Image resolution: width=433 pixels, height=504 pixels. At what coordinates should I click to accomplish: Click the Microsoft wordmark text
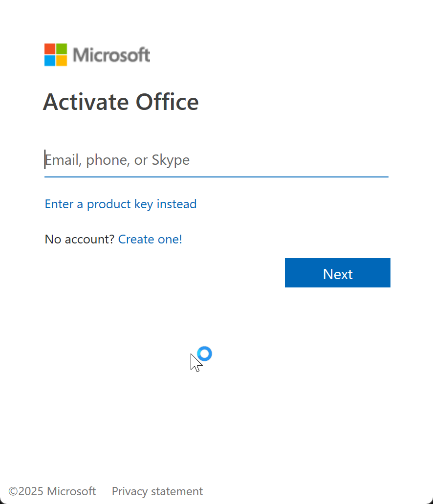pyautogui.click(x=111, y=54)
